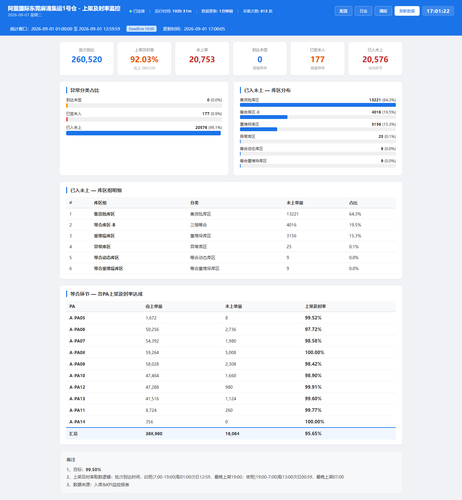Click the 97.72% rate value

point(313,329)
